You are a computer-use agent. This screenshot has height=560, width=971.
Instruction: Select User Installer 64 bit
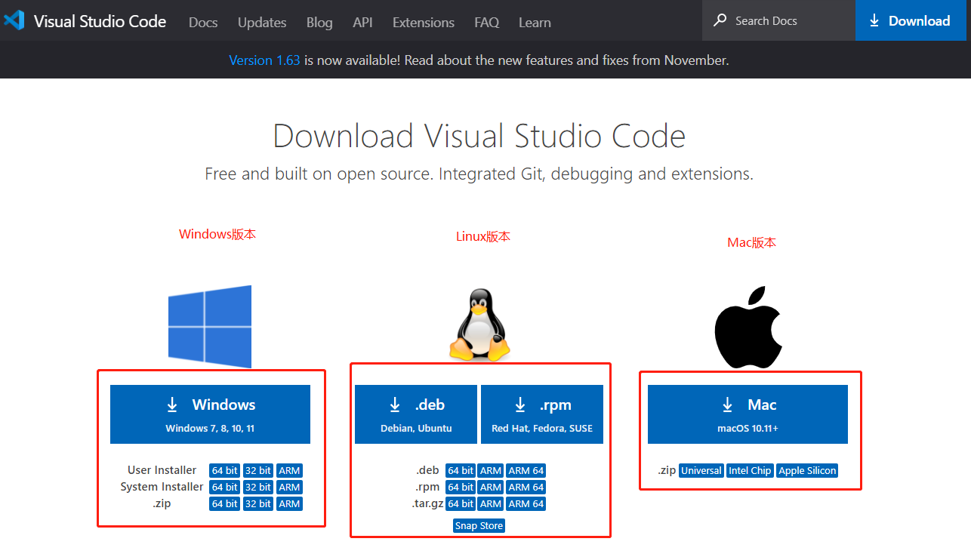pyautogui.click(x=225, y=471)
